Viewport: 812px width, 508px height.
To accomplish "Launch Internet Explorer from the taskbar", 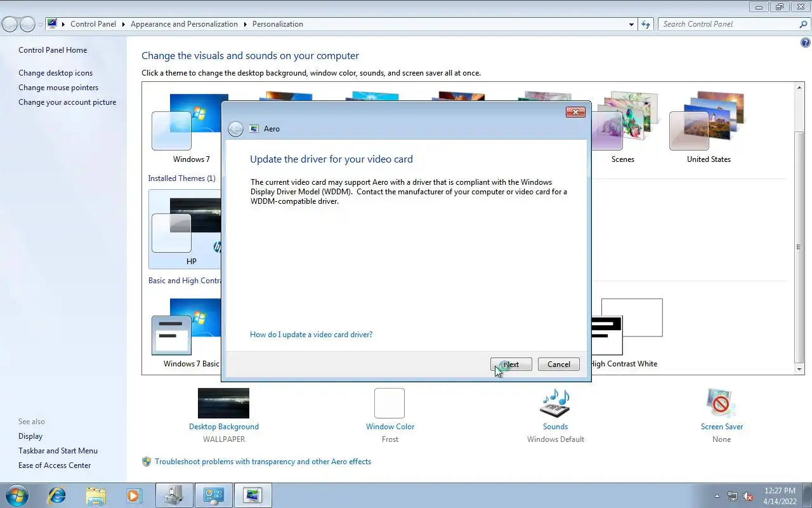I will (x=58, y=495).
